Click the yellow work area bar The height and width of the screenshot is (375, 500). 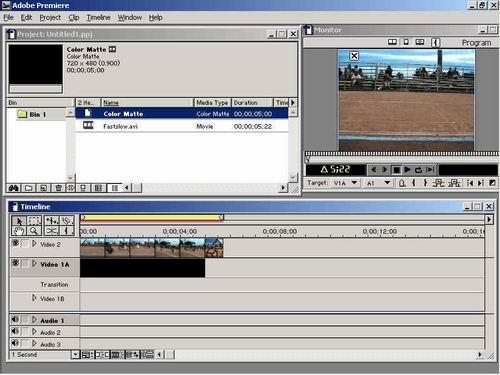coord(152,218)
